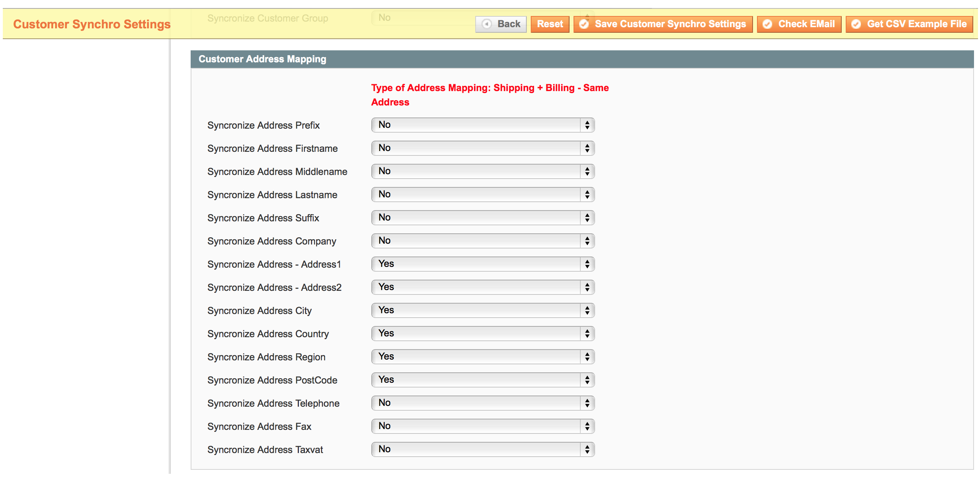Click the Syncronize Address Region label

(266, 357)
